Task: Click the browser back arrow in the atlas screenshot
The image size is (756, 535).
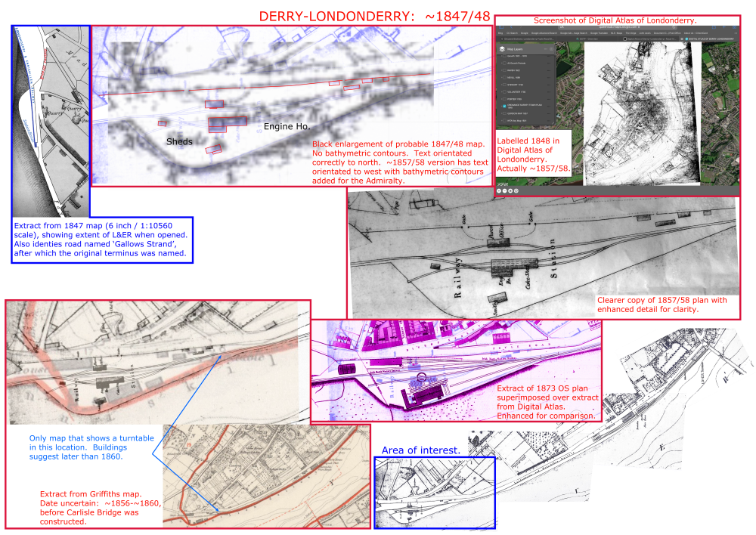Action: [512, 26]
